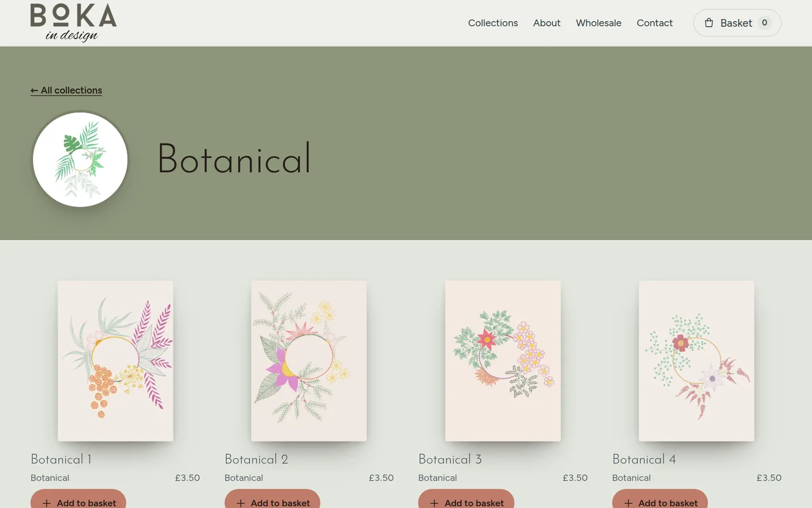
Task: Click the £3.50 price of Botanical 3
Action: point(575,478)
